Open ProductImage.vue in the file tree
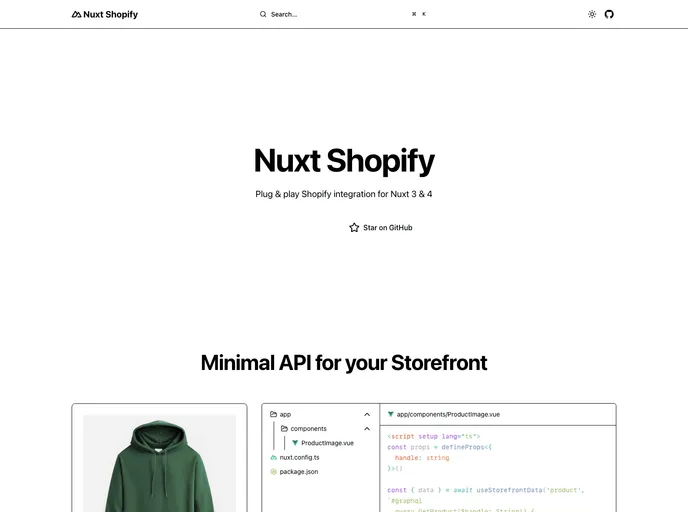The image size is (688, 512). 327,443
